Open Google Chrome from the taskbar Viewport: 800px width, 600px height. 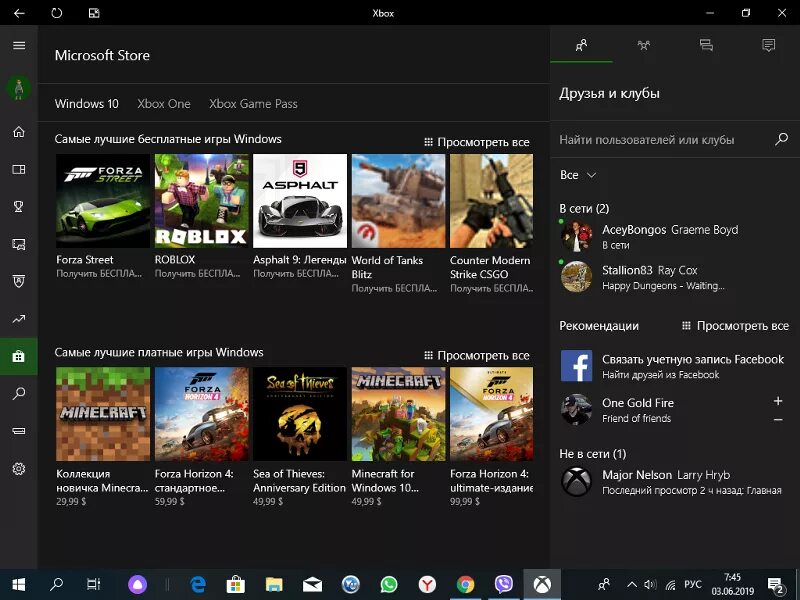tap(465, 584)
